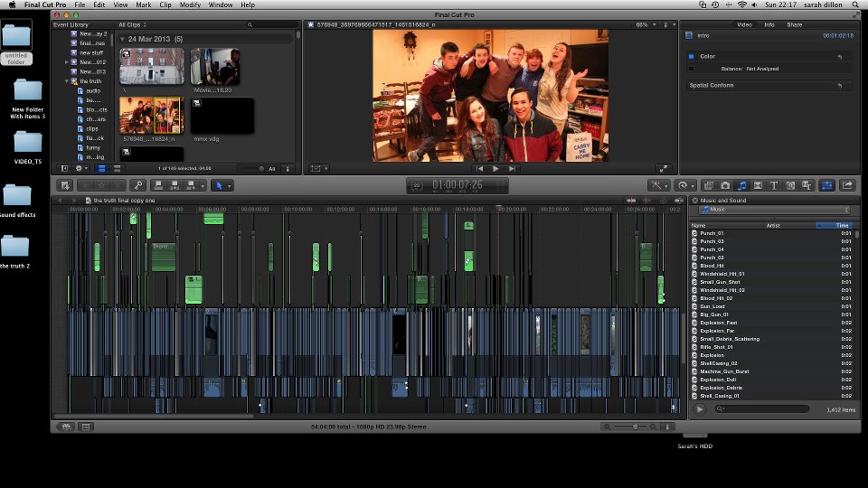
Task: Open the Music and Sound browser
Action: click(741, 185)
